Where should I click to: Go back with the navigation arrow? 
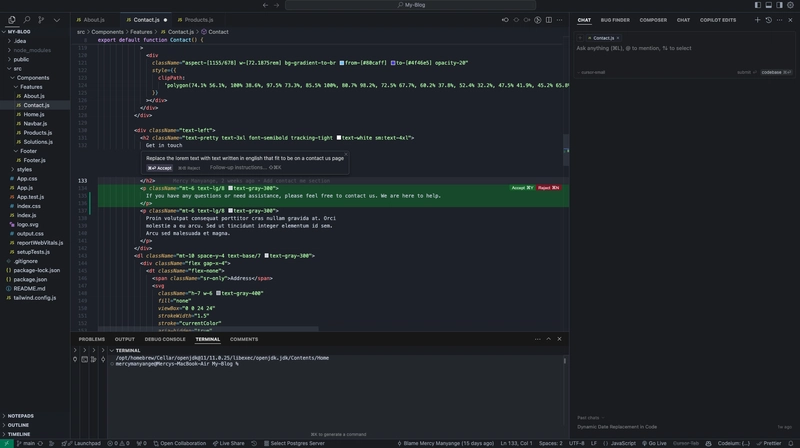coord(265,5)
